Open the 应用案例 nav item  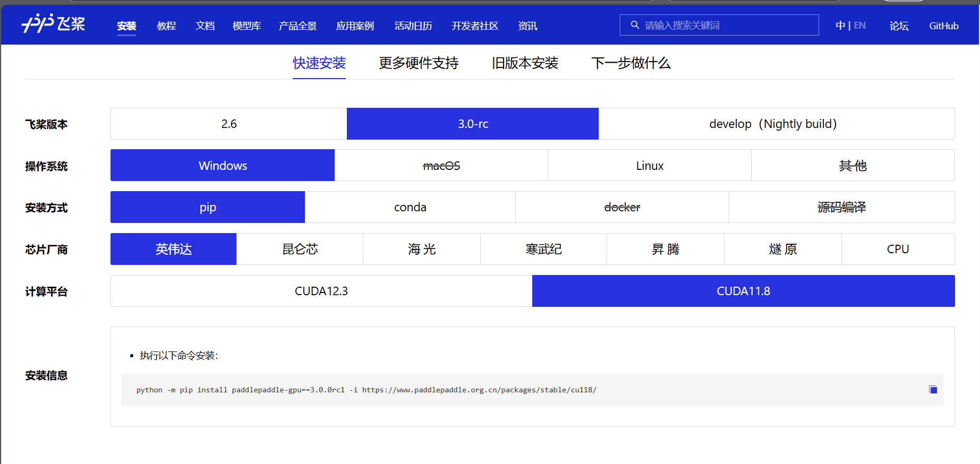pyautogui.click(x=355, y=25)
